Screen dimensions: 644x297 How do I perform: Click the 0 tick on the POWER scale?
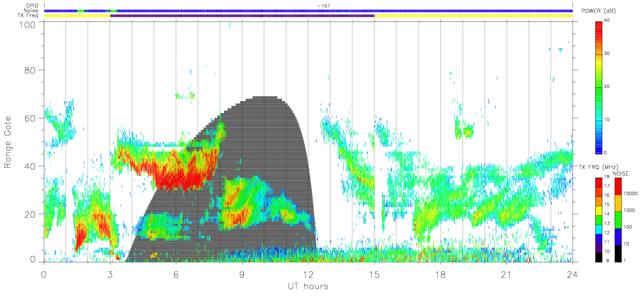tap(606, 152)
